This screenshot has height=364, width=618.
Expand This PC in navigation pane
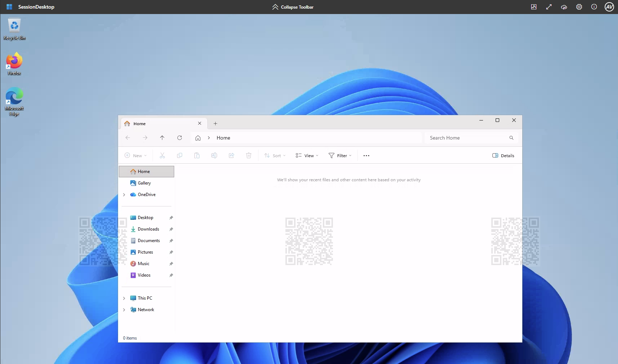pos(124,298)
